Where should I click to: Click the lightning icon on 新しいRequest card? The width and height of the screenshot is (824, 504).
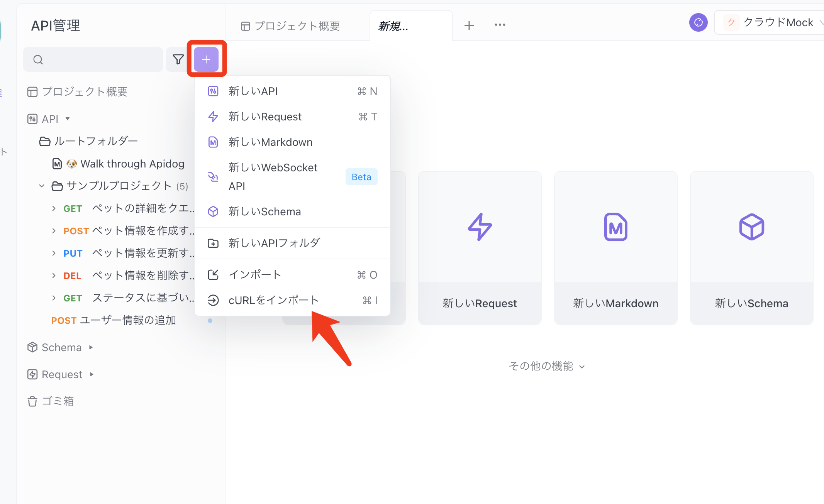coord(480,227)
